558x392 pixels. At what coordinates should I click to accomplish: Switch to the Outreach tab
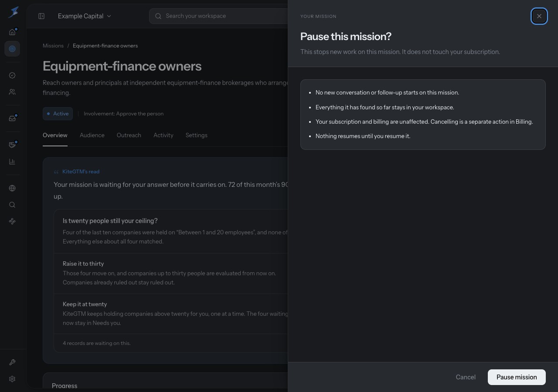click(129, 135)
